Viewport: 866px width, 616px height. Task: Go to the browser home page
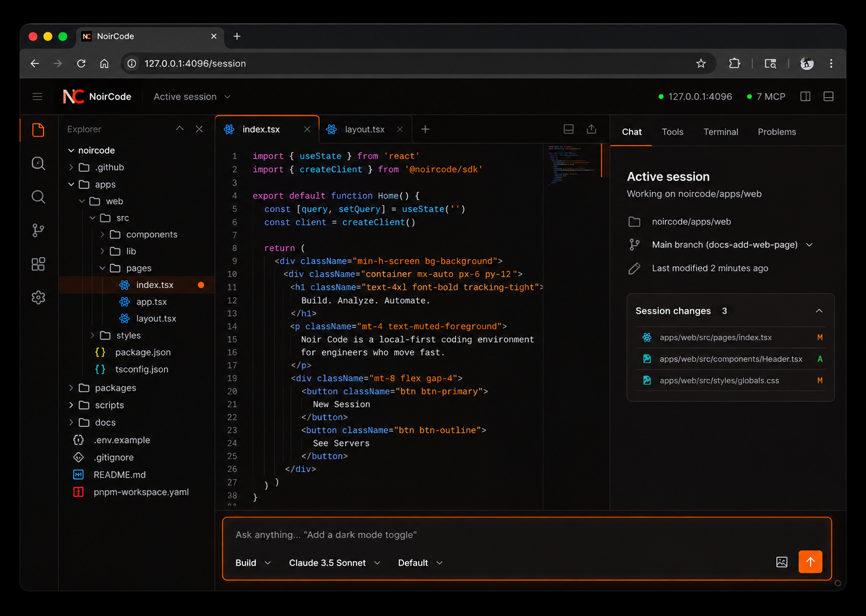[104, 63]
